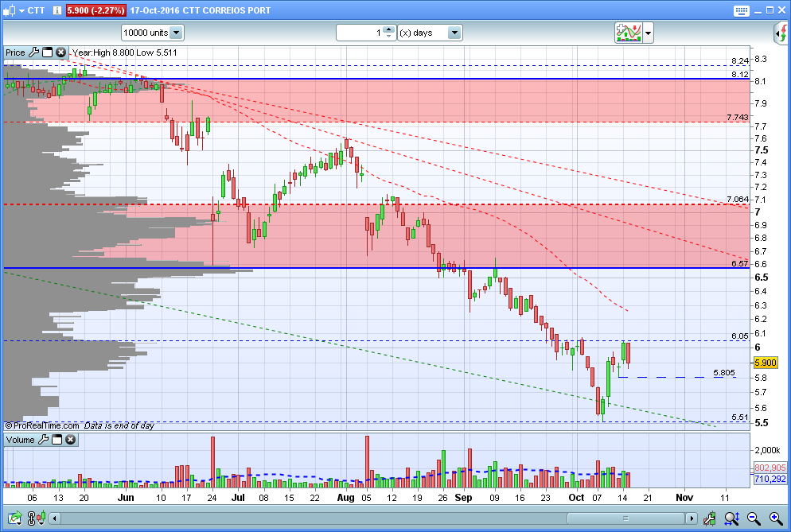Click the 5.805 dashed line label

point(724,373)
